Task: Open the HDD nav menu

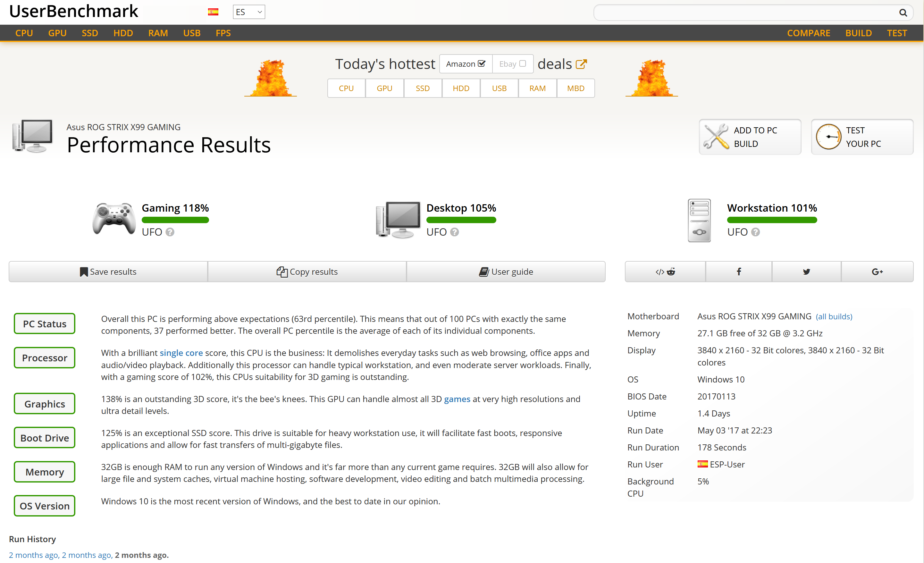Action: click(123, 33)
